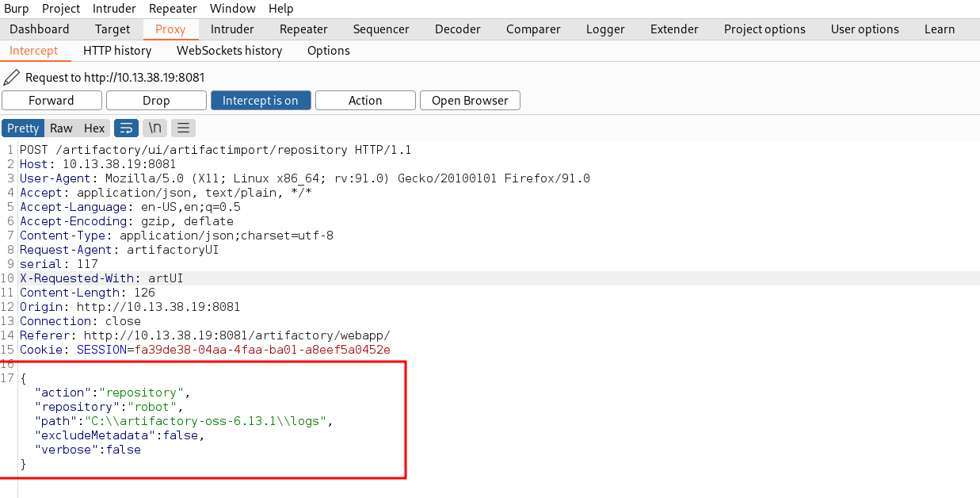Open the Comparer tab
Image resolution: width=980 pixels, height=498 pixels.
click(x=533, y=29)
